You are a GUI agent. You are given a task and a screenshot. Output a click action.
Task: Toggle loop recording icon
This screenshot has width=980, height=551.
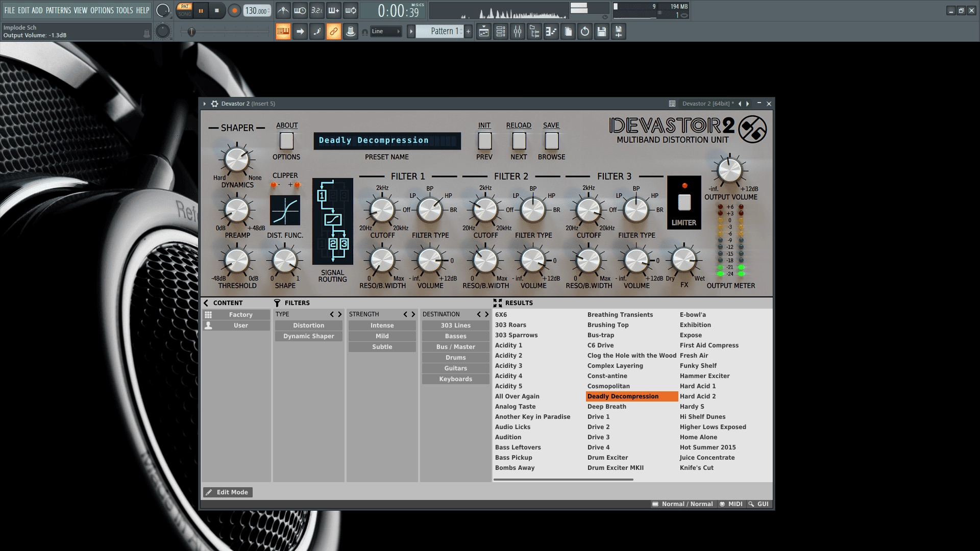351,10
